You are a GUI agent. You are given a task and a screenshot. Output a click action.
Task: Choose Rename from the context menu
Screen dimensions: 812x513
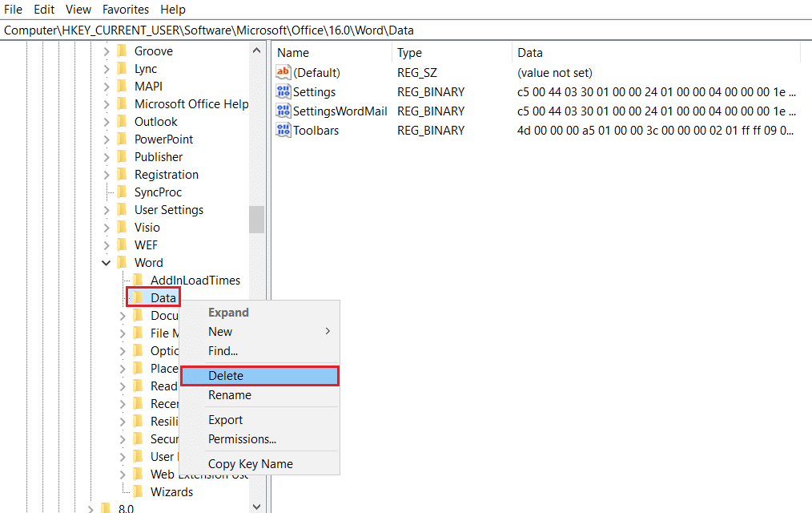(260, 395)
